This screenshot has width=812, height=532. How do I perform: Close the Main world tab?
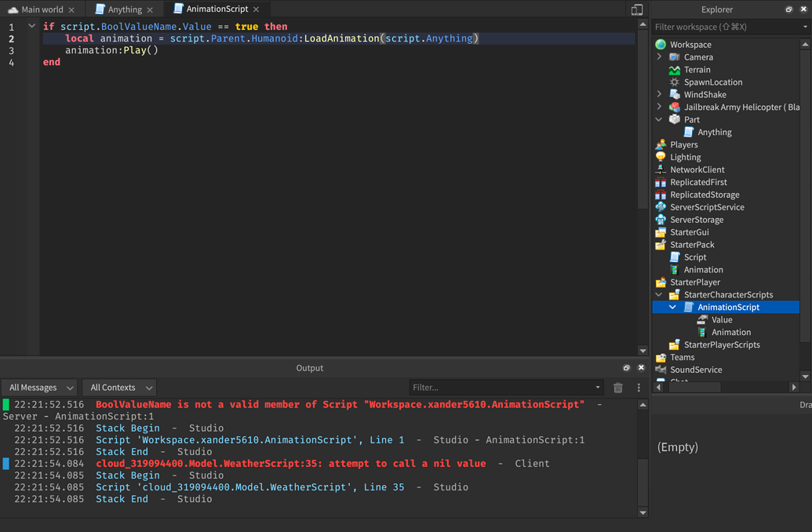[x=71, y=10]
